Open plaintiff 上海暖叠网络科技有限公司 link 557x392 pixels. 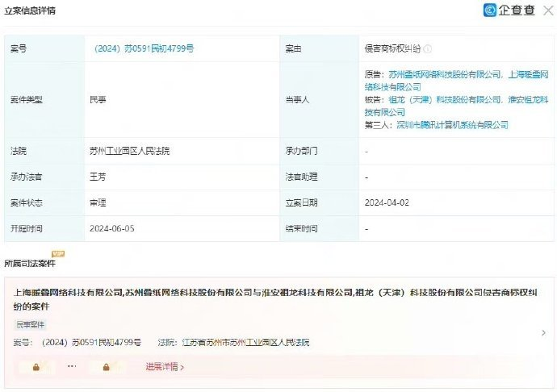(x=456, y=81)
